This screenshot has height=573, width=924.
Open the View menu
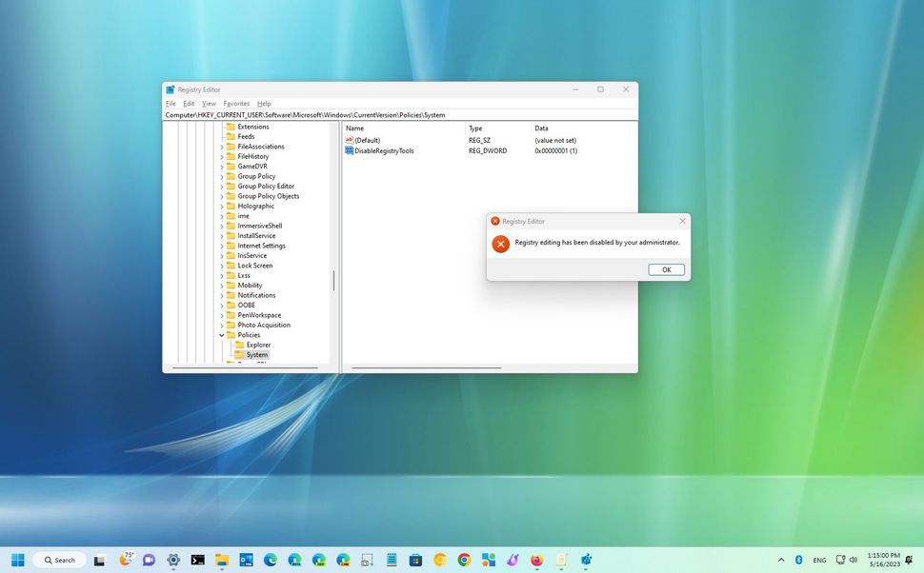pos(209,104)
